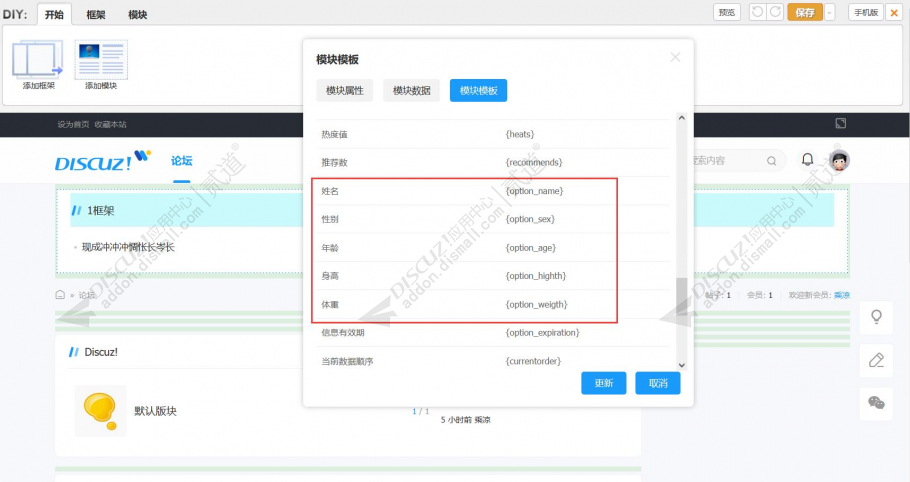Viewport: 910px width, 482px height.
Task: Open the 现成冲冲冲惆怅长岑长 thread link
Action: coord(128,247)
